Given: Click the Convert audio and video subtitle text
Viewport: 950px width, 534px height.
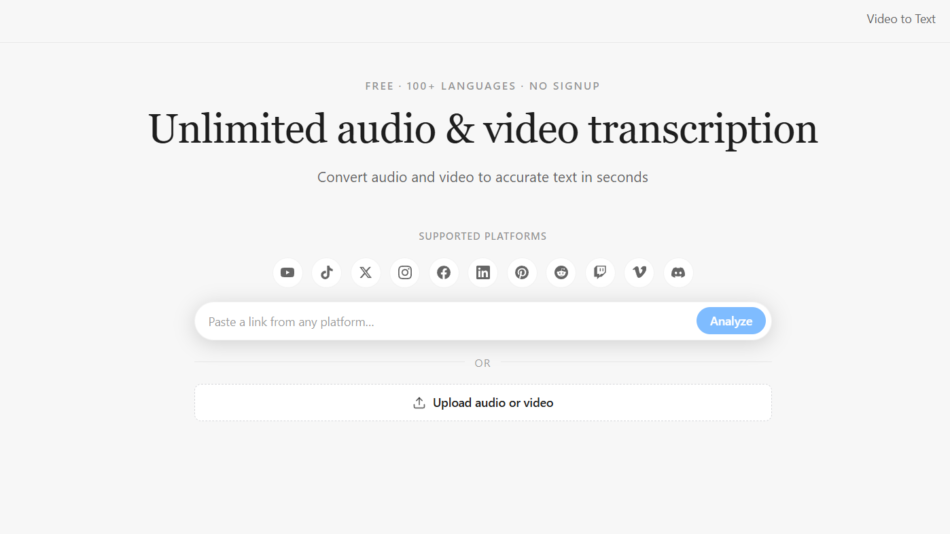Looking at the screenshot, I should [x=483, y=177].
